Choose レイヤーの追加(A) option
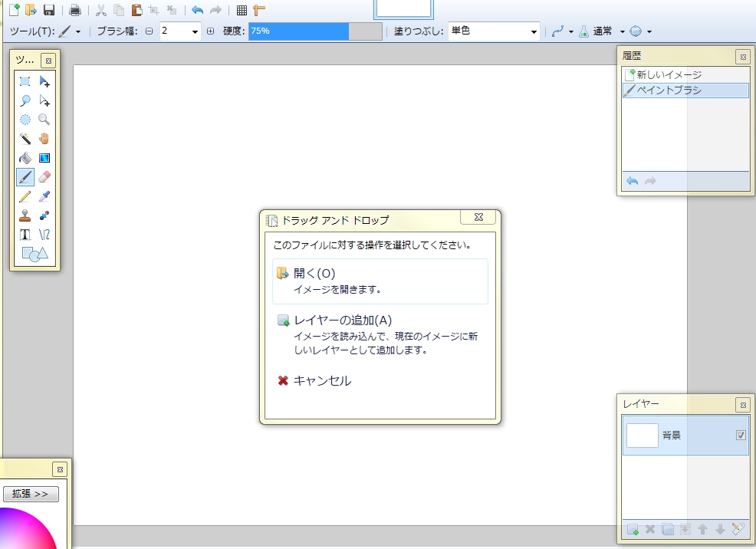756x549 pixels. [x=380, y=334]
